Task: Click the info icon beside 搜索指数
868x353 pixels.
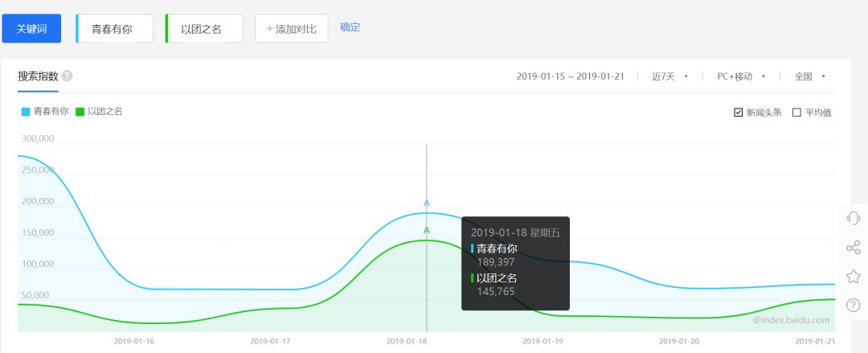Action: click(68, 76)
